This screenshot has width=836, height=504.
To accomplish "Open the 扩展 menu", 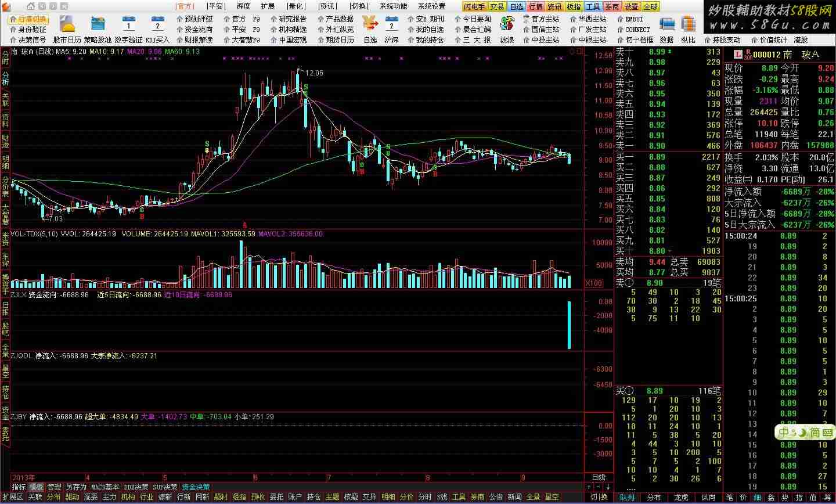I will [x=268, y=6].
